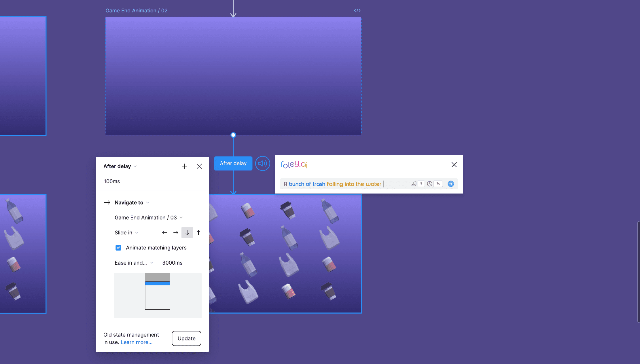Select the slide down direction arrow

187,233
